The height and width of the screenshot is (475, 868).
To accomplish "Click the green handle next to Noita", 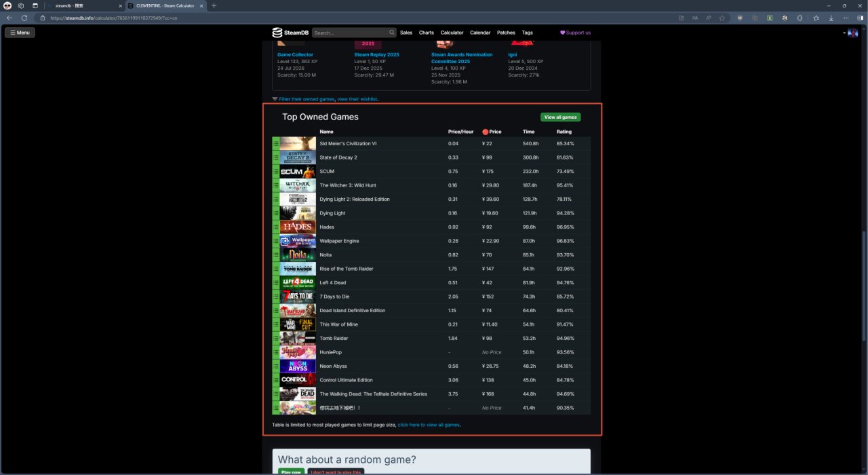I will [276, 254].
